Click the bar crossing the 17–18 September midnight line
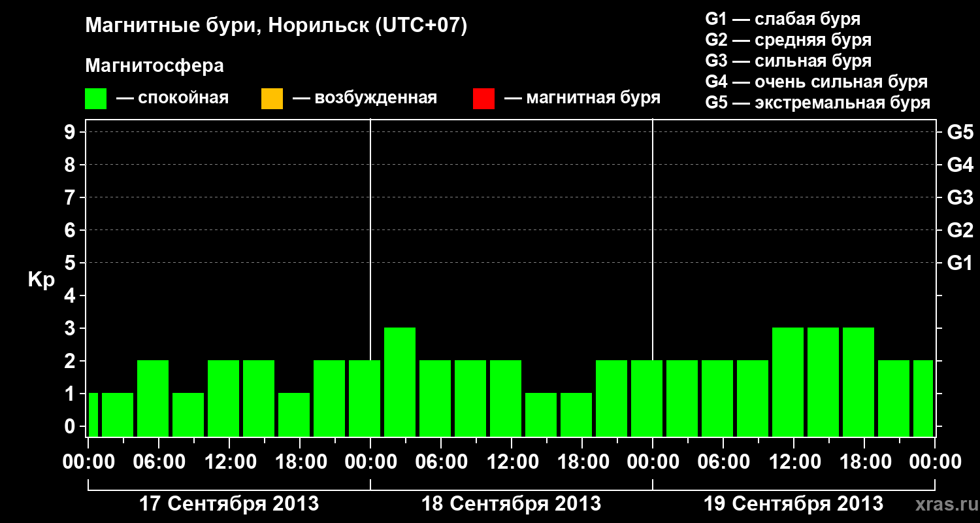This screenshot has height=523, width=980. click(x=365, y=398)
